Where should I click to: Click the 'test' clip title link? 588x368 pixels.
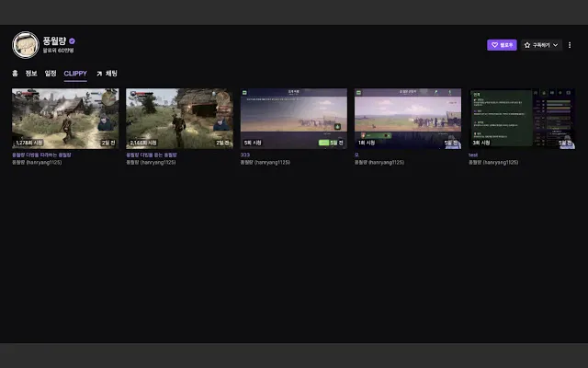(473, 155)
